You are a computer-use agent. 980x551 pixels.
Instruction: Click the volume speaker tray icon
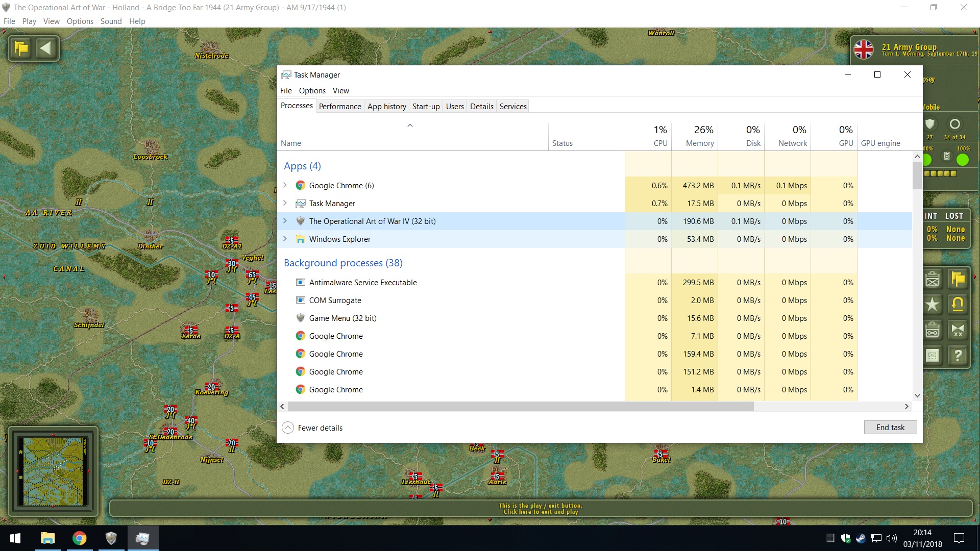click(892, 538)
